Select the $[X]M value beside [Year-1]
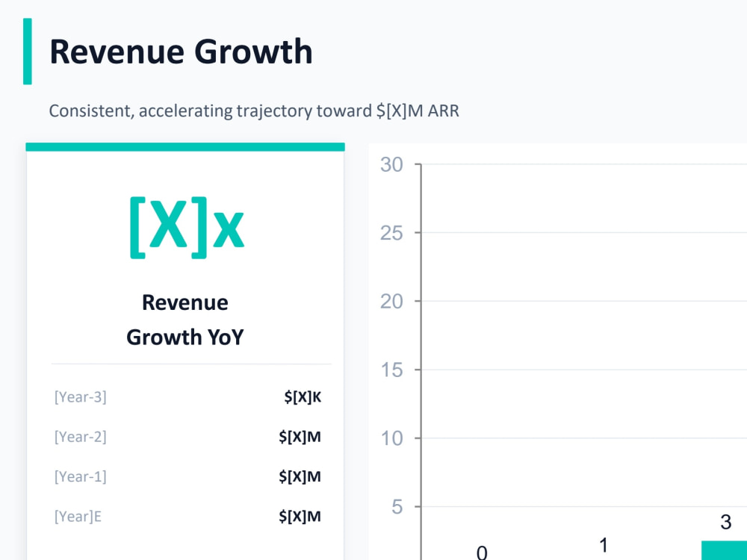Viewport: 747px width, 560px height. [300, 476]
